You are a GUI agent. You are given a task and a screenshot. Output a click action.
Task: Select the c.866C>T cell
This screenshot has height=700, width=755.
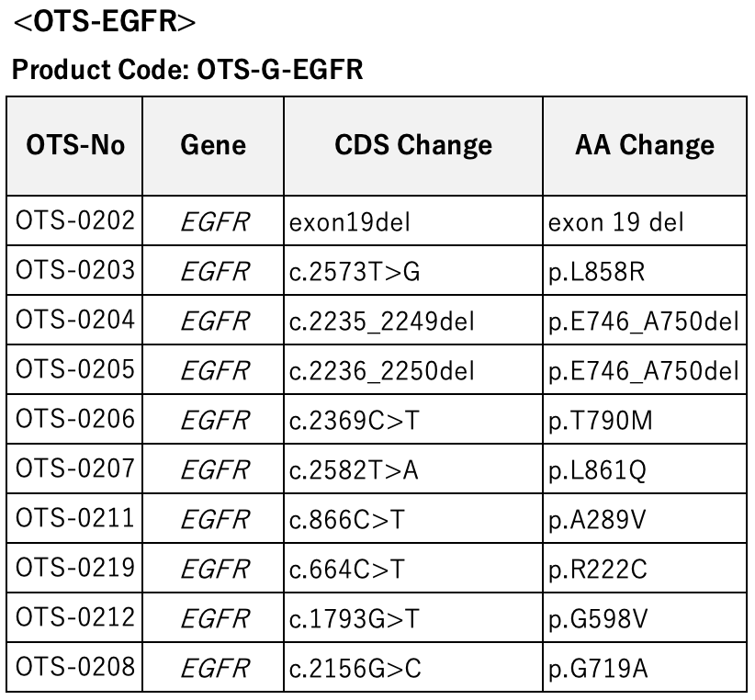point(413,518)
